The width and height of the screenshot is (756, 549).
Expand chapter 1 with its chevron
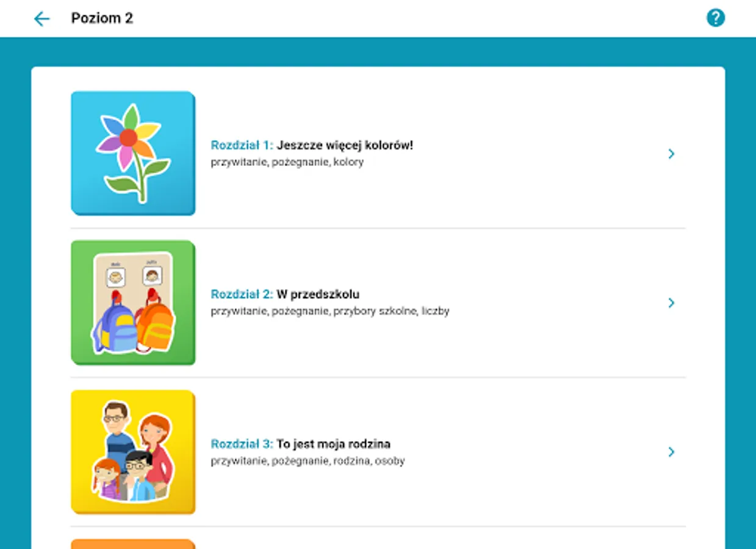tap(671, 154)
